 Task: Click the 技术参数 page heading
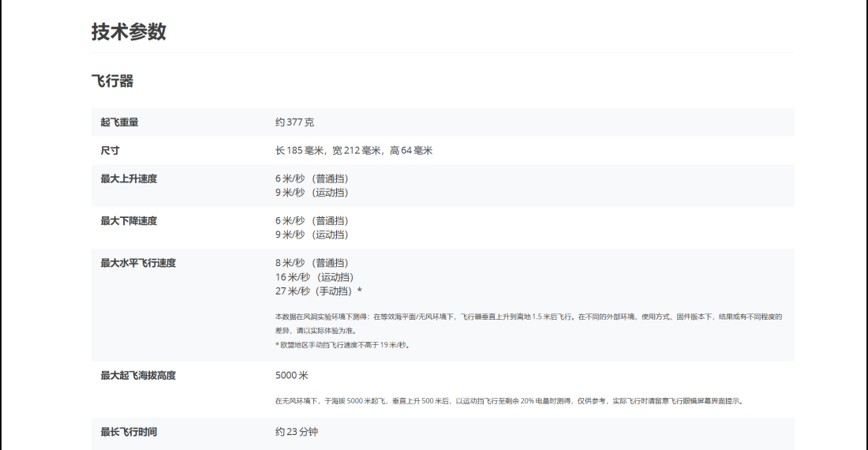coord(129,32)
